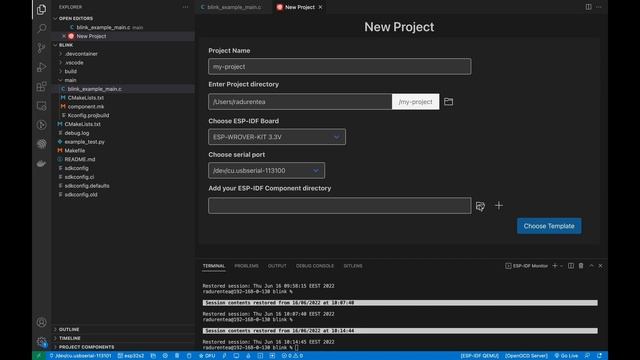Click esp32s2 target in status bar
The image size is (640, 360).
click(131, 356)
